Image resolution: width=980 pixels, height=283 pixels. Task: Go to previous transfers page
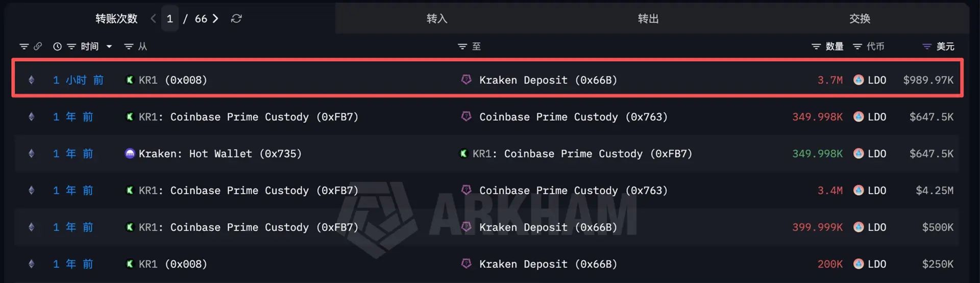(153, 18)
